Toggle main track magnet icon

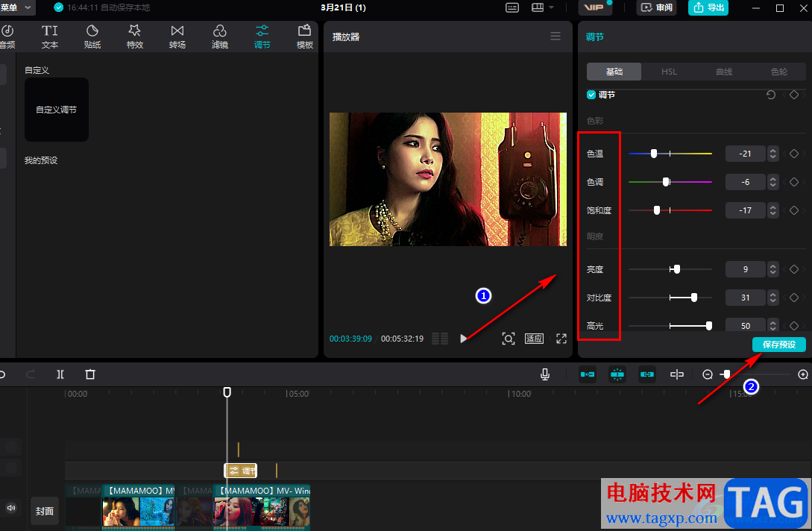pyautogui.click(x=588, y=374)
